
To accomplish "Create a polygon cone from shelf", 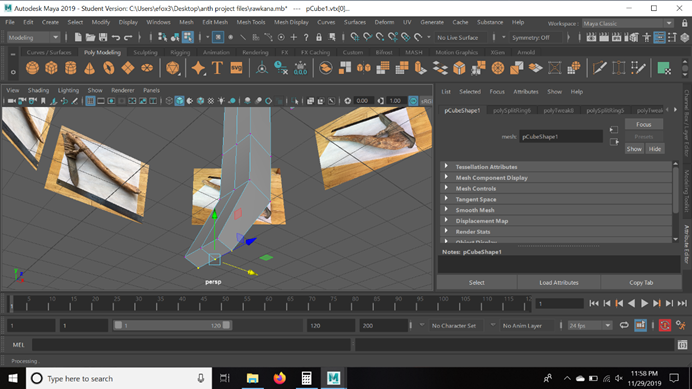I will [89, 68].
